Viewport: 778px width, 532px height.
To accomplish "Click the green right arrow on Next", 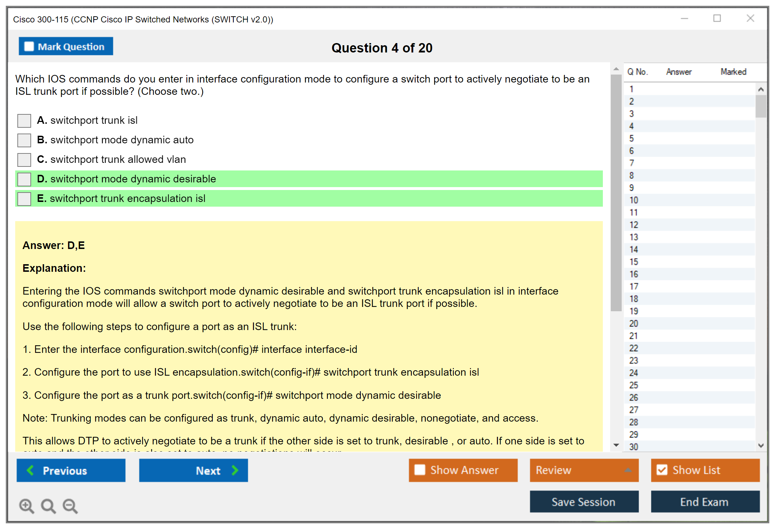I will tap(235, 470).
